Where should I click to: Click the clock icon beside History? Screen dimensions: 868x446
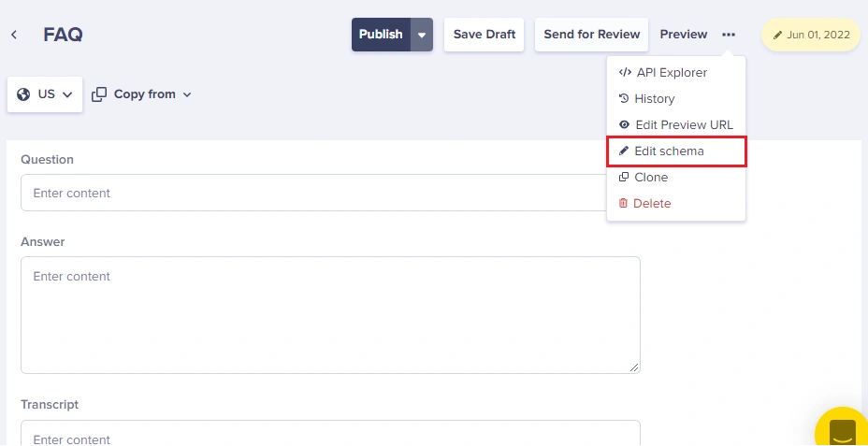click(624, 98)
